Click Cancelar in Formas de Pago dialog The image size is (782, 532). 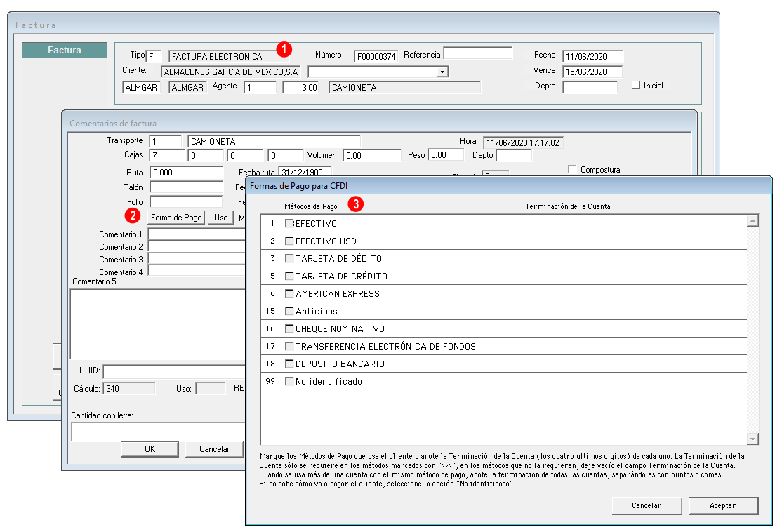coord(647,505)
